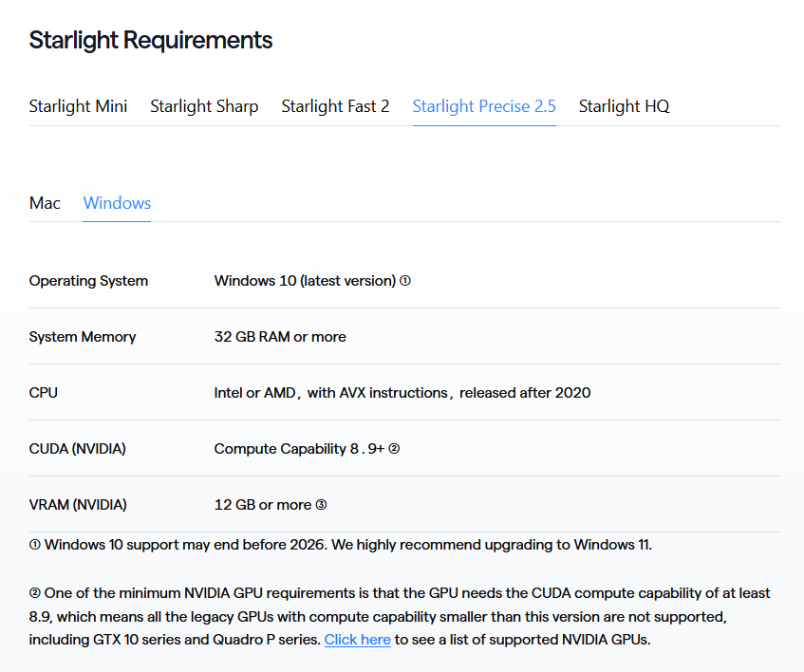Viewport: 804px width, 672px height.
Task: Click the CPU row label
Action: coord(44,393)
